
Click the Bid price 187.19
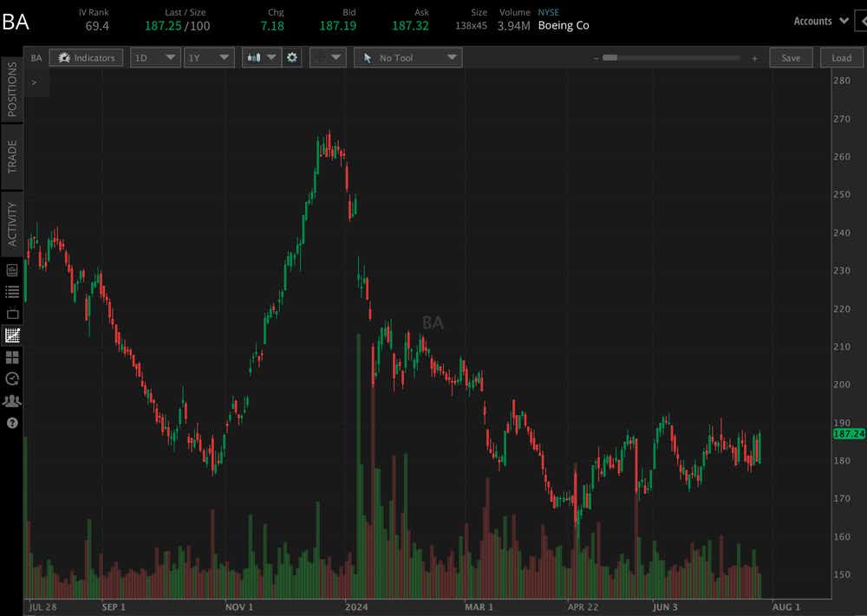tap(338, 26)
